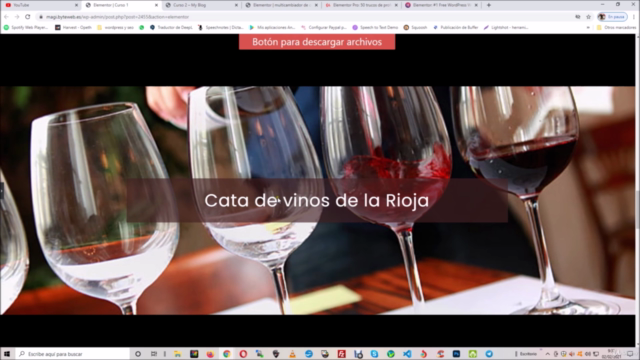This screenshot has width=640, height=360.
Task: Open Task View from the taskbar
Action: [154, 354]
